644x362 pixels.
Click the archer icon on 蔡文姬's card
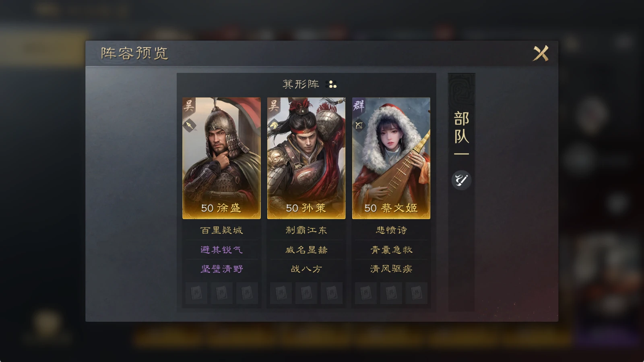(359, 126)
